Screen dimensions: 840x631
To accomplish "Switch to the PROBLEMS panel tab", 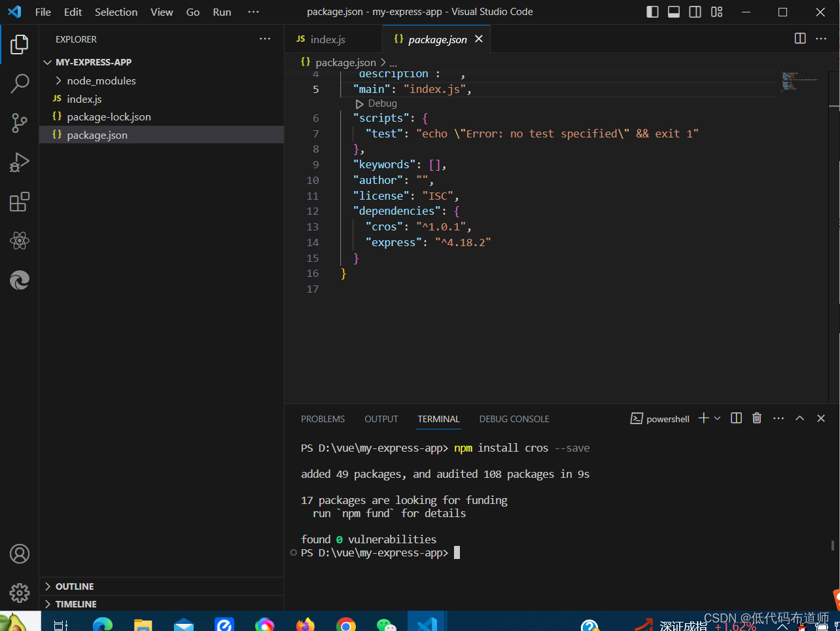I will point(323,419).
